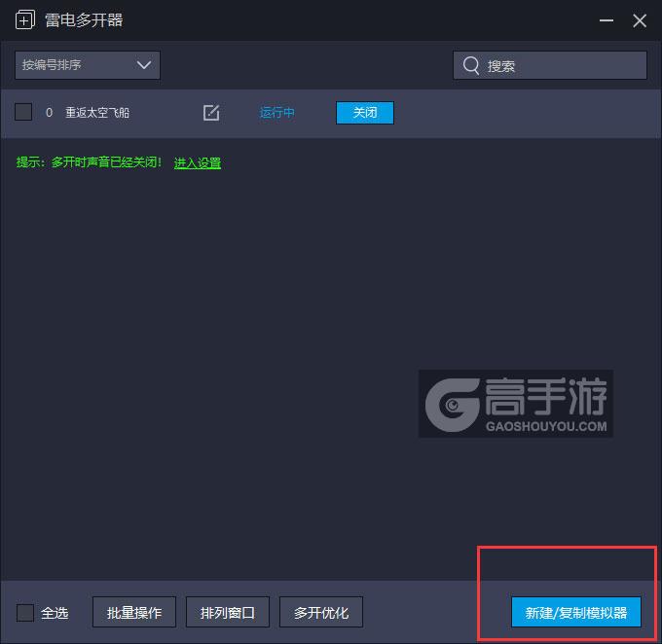
Task: Minimize the 雷电多开器 window
Action: coord(607,20)
